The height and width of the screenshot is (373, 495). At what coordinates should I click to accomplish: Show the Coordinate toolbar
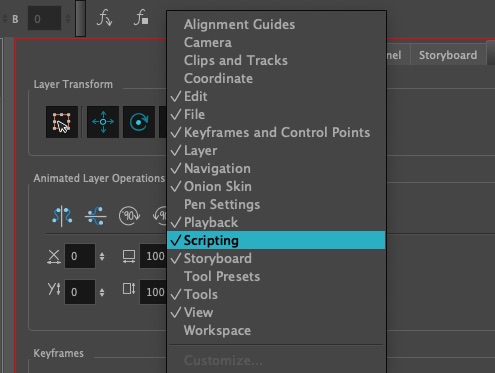(x=276, y=78)
